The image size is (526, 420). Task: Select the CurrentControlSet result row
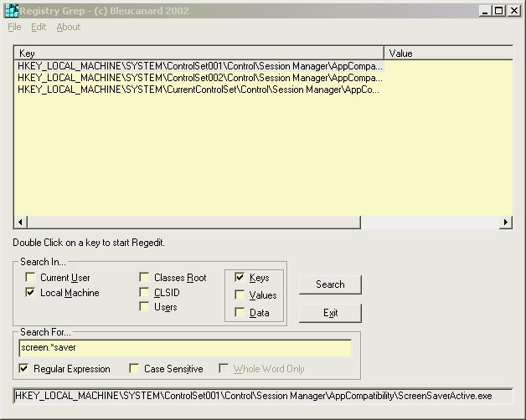[x=199, y=90]
